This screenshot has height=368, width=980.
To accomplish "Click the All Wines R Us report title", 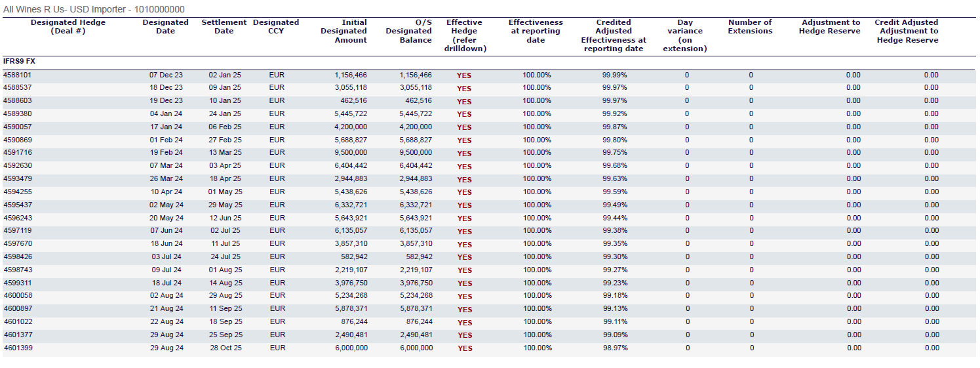I will [94, 9].
